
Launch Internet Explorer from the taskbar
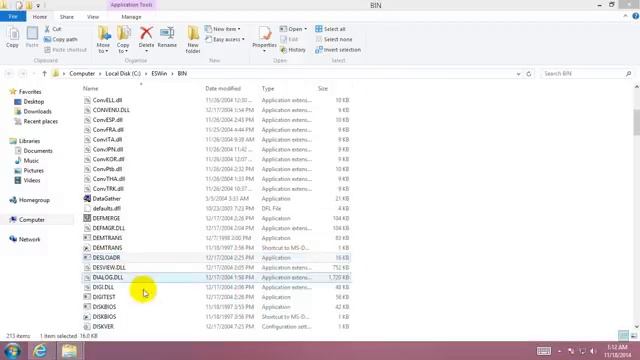[x=40, y=351]
